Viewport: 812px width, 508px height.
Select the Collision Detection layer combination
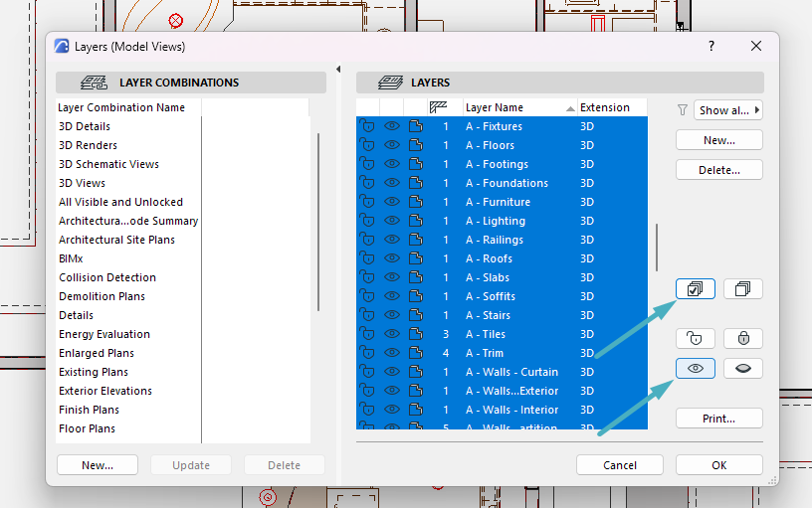[106, 277]
